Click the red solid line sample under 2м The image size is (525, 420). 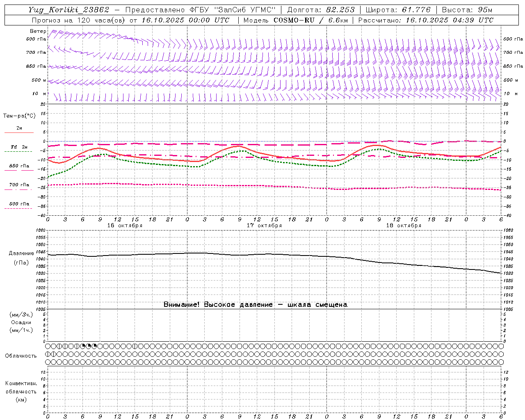point(19,132)
